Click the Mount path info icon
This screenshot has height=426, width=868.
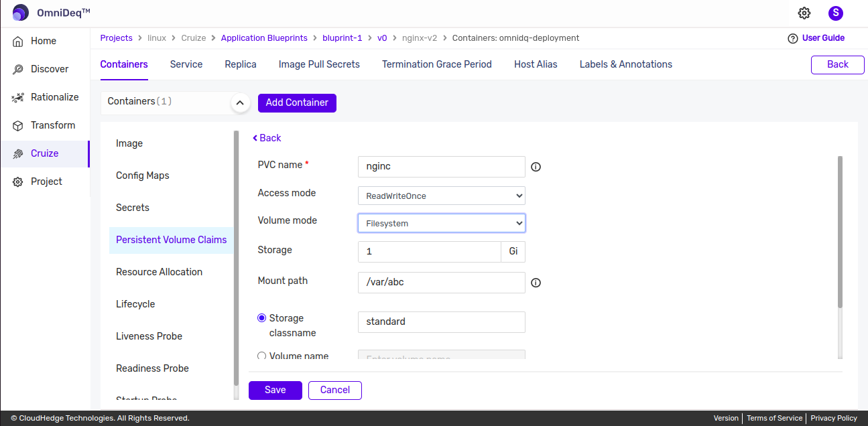536,283
